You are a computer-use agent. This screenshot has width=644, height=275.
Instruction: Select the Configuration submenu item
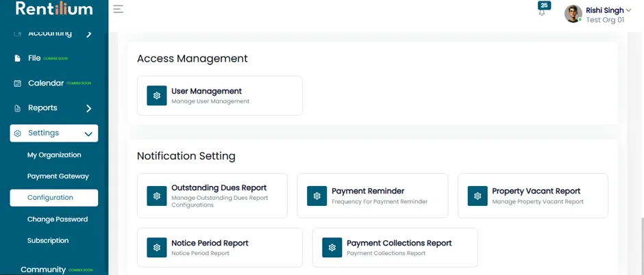(x=54, y=198)
